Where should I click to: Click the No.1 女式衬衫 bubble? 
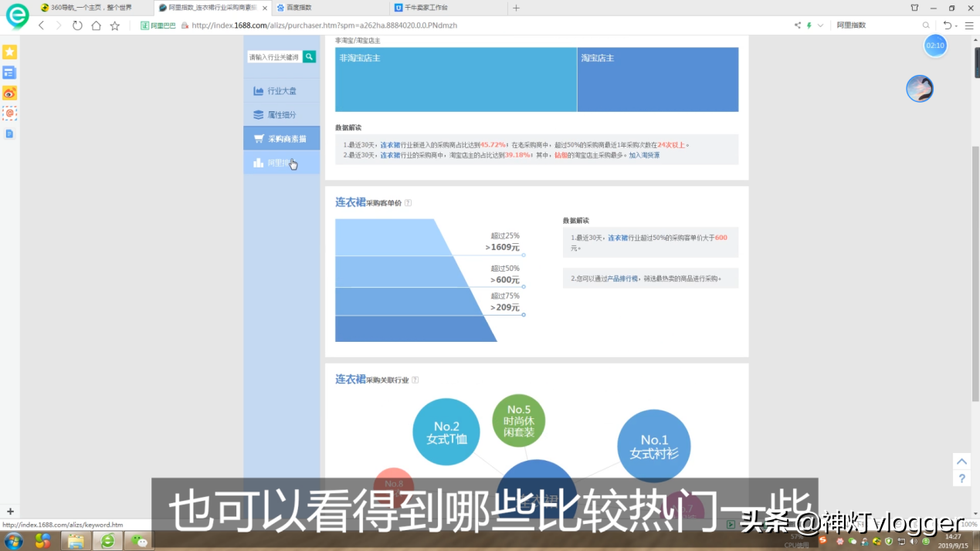tap(653, 446)
